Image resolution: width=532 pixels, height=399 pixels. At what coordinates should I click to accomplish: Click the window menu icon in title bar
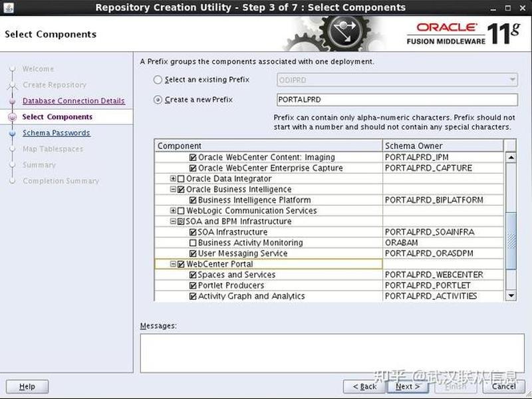(x=9, y=7)
